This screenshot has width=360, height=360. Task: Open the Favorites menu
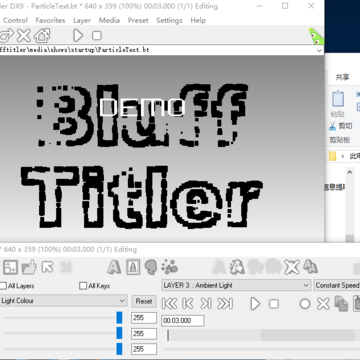(50, 20)
